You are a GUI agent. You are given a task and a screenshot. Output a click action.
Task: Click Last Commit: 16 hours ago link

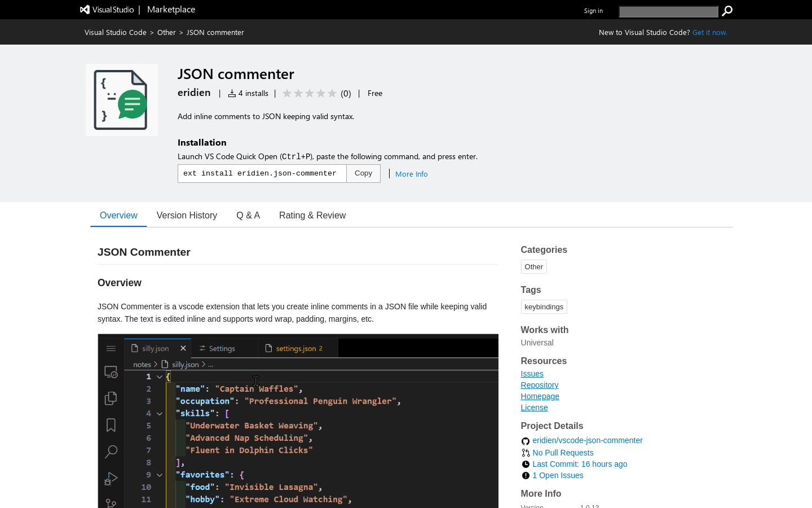[x=580, y=464]
